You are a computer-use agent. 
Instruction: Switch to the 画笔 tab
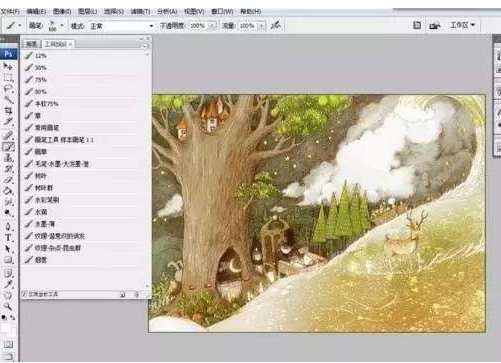tap(32, 44)
